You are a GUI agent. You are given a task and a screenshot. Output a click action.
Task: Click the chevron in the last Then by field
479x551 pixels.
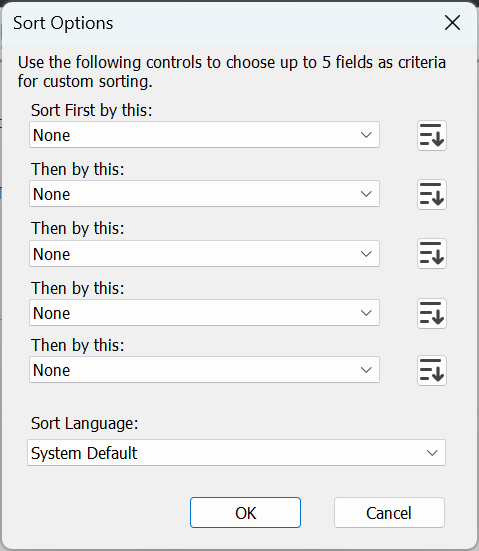366,370
